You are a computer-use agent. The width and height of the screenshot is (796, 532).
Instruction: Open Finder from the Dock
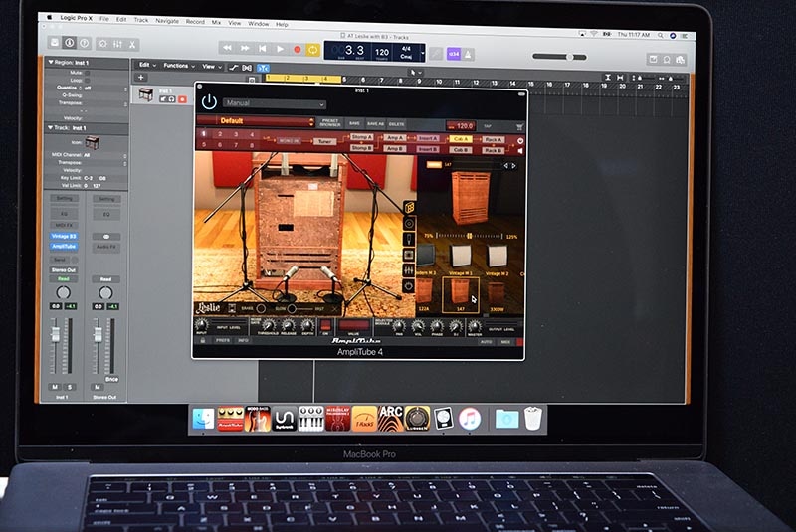[204, 419]
